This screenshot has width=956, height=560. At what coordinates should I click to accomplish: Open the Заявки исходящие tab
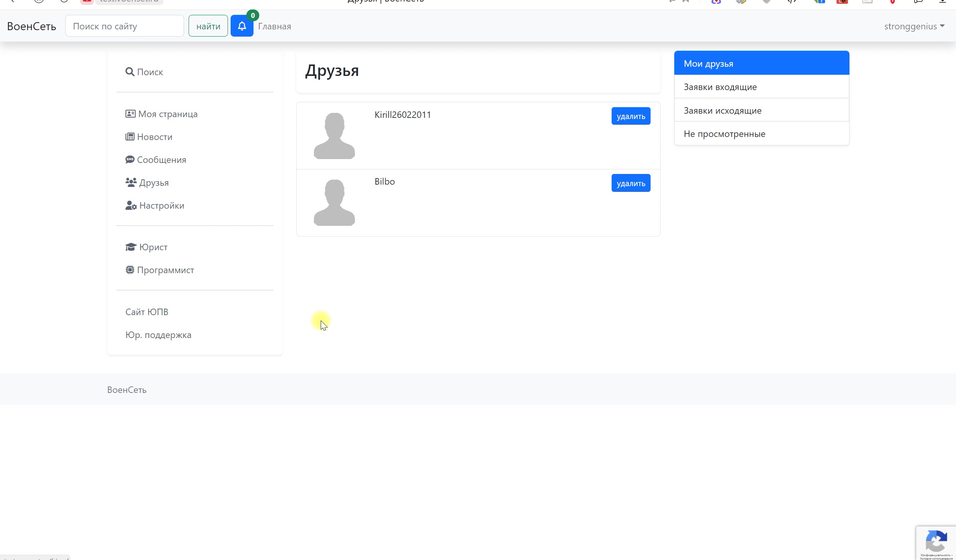[x=762, y=110]
